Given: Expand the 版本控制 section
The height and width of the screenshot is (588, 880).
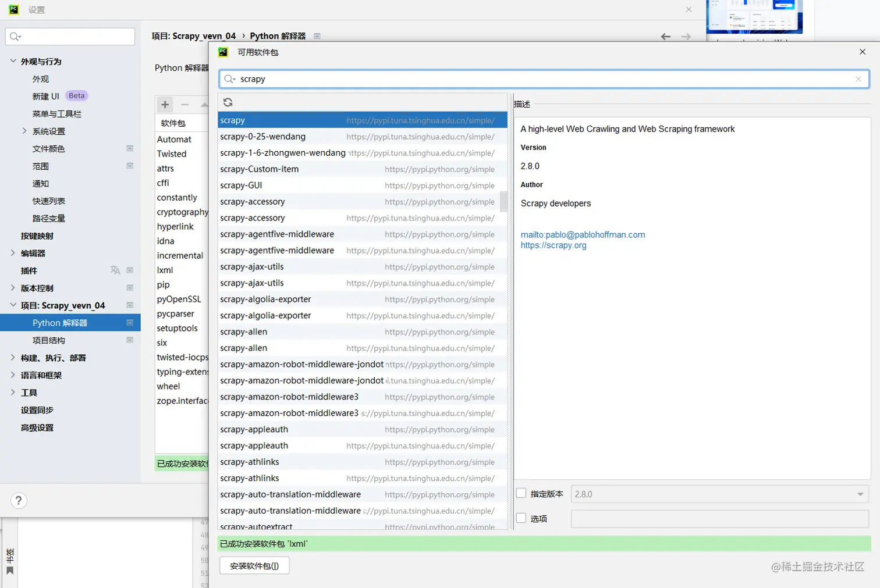Looking at the screenshot, I should [13, 288].
